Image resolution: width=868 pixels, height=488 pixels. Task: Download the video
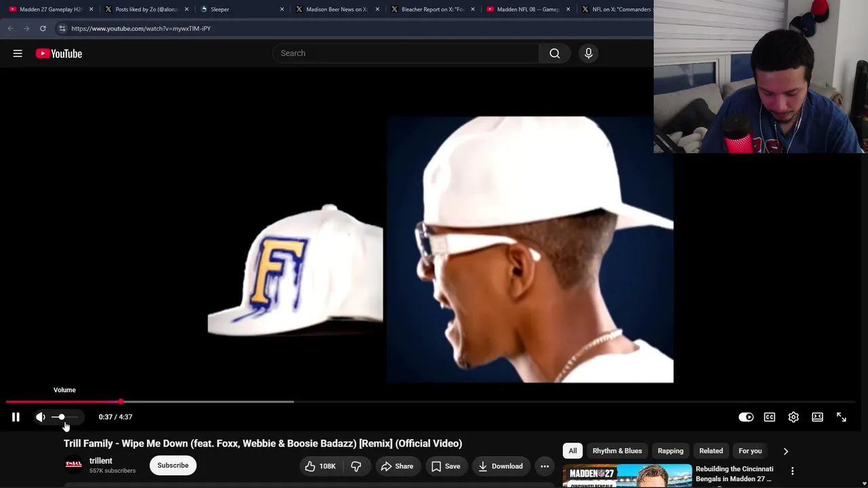[x=500, y=466]
